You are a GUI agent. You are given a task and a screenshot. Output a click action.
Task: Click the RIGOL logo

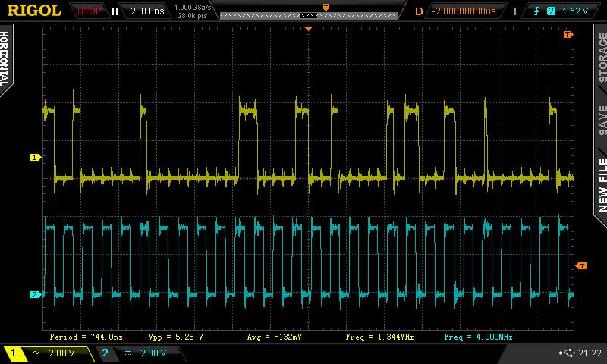[x=34, y=11]
